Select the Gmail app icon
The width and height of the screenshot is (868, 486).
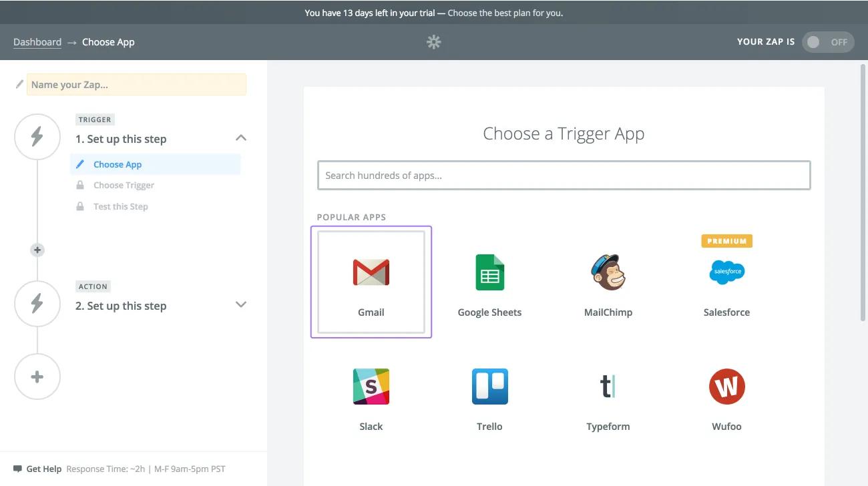pyautogui.click(x=371, y=272)
